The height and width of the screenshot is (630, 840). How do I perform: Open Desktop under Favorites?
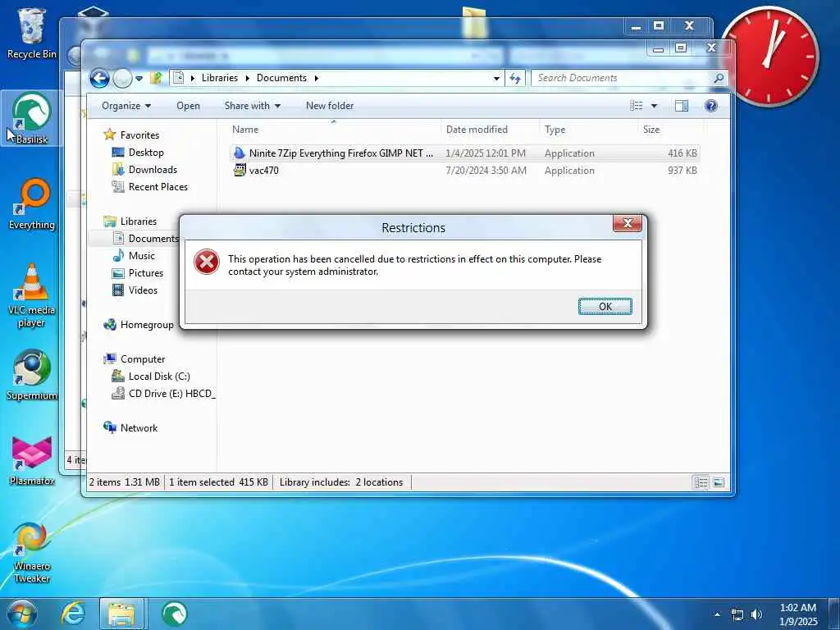[146, 152]
